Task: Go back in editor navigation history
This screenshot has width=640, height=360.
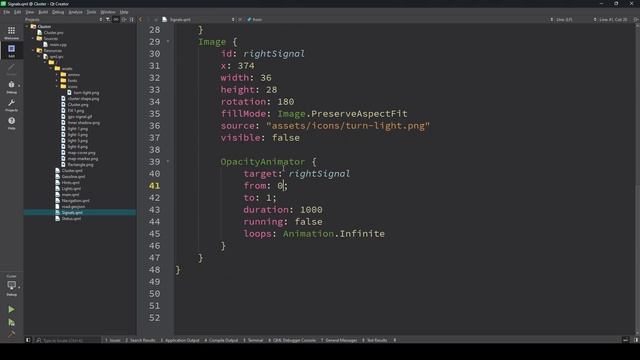Action: (x=141, y=19)
